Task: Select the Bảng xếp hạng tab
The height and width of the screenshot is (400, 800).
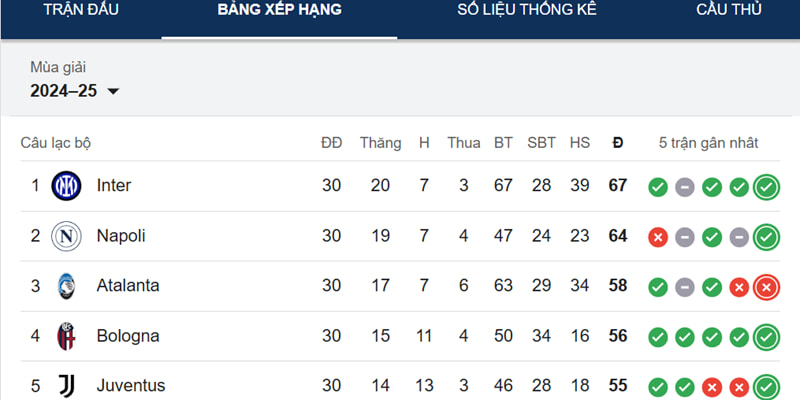Action: click(280, 11)
